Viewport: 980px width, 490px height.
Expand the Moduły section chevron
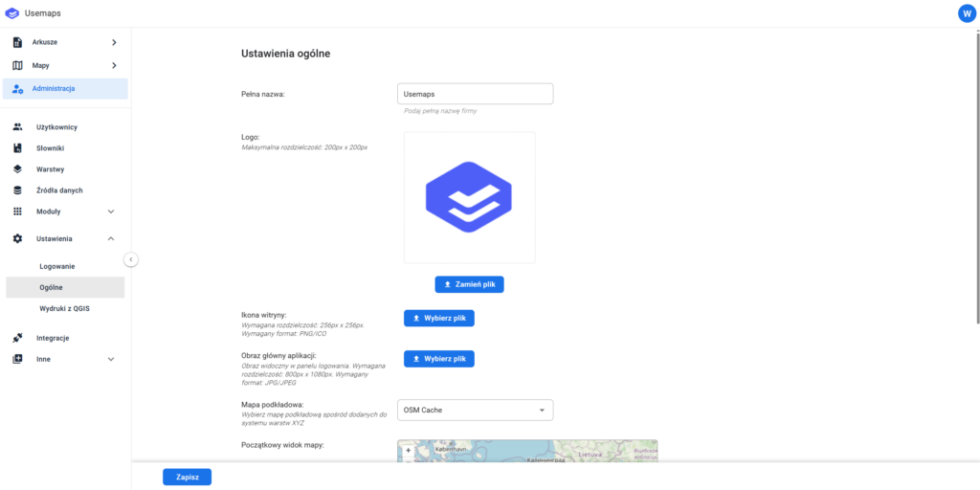111,212
